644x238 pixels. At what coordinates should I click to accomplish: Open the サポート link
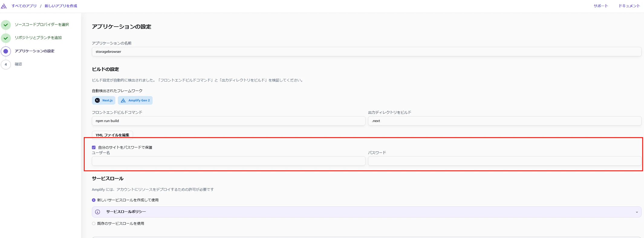point(600,6)
